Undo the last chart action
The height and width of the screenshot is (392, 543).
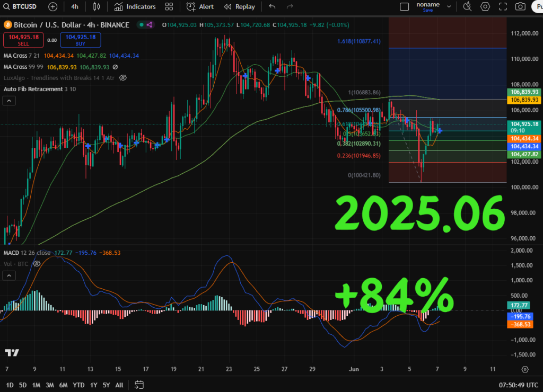pos(272,6)
